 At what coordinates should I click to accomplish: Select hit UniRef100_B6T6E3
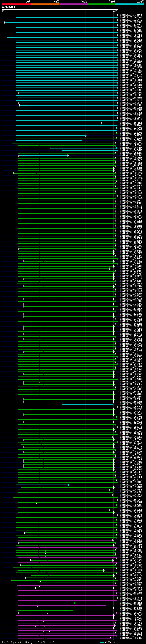coord(131,123)
